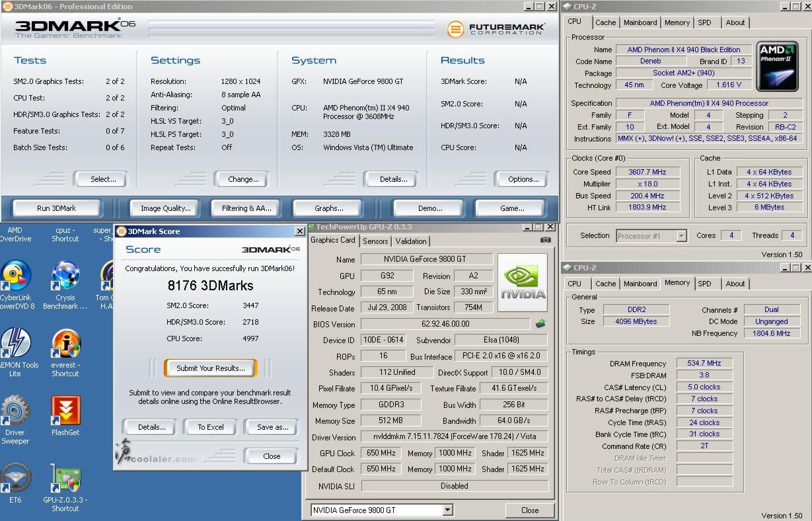Click Details... in the Score dialog
Screen dimensions: 812x521
pos(151,427)
